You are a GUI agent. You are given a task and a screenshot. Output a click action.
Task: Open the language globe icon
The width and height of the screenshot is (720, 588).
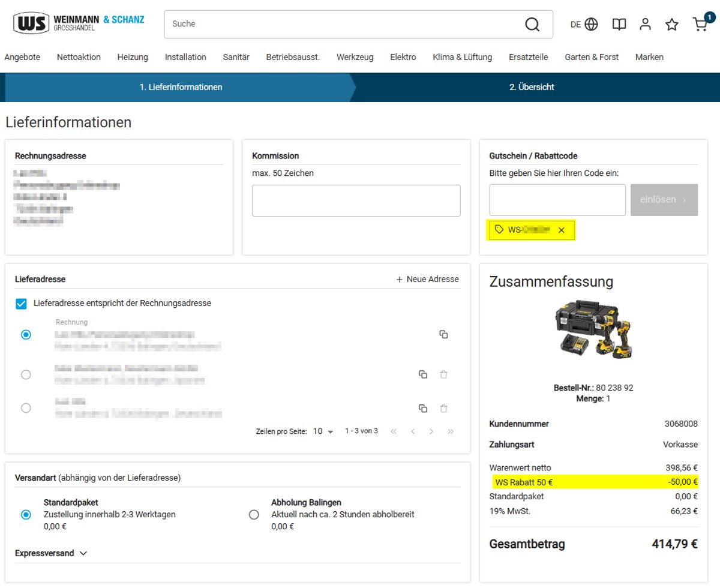click(592, 24)
